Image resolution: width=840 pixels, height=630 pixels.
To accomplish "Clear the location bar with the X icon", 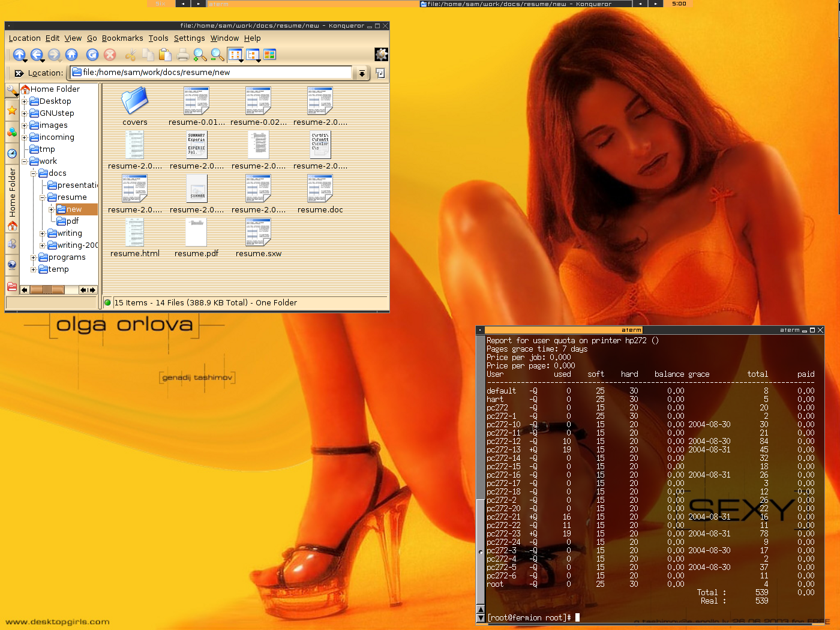I will coord(19,73).
